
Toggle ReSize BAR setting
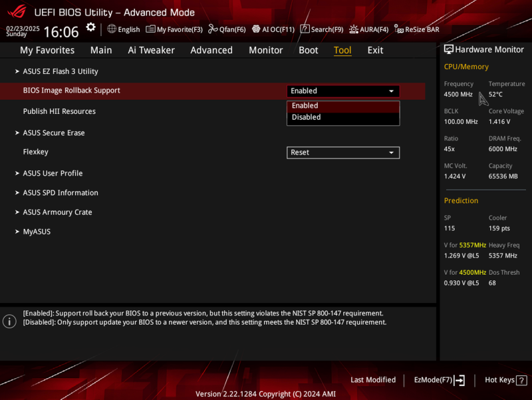pyautogui.click(x=417, y=29)
